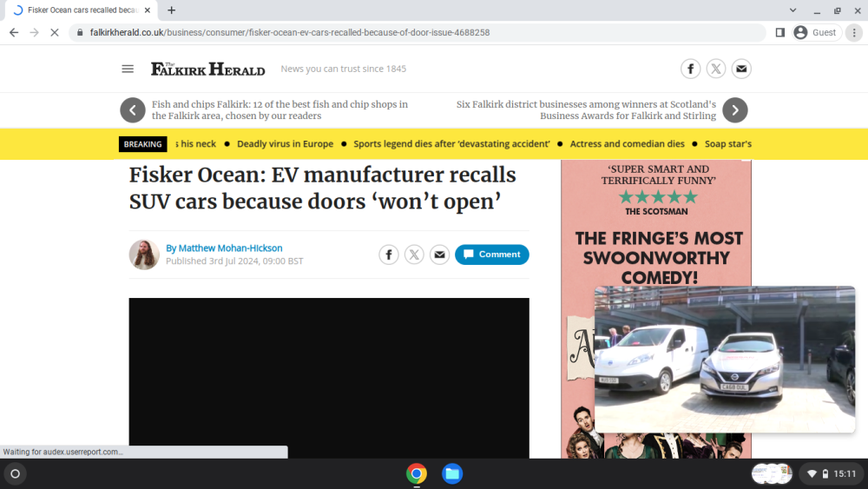Open 'Soap star's' breaking headline
The width and height of the screenshot is (868, 489).
pyautogui.click(x=728, y=144)
